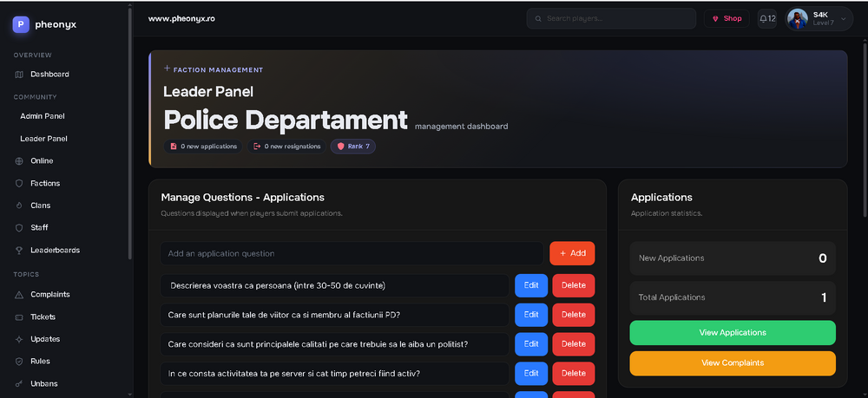868x398 pixels.
Task: Edit the 'Descrierea voastra ca persoana' question
Action: coord(531,286)
